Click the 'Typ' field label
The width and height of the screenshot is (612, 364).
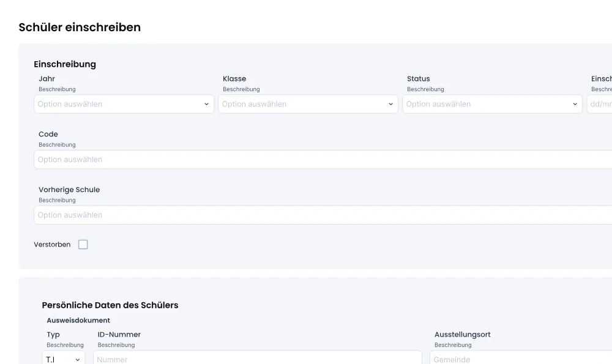pos(53,335)
